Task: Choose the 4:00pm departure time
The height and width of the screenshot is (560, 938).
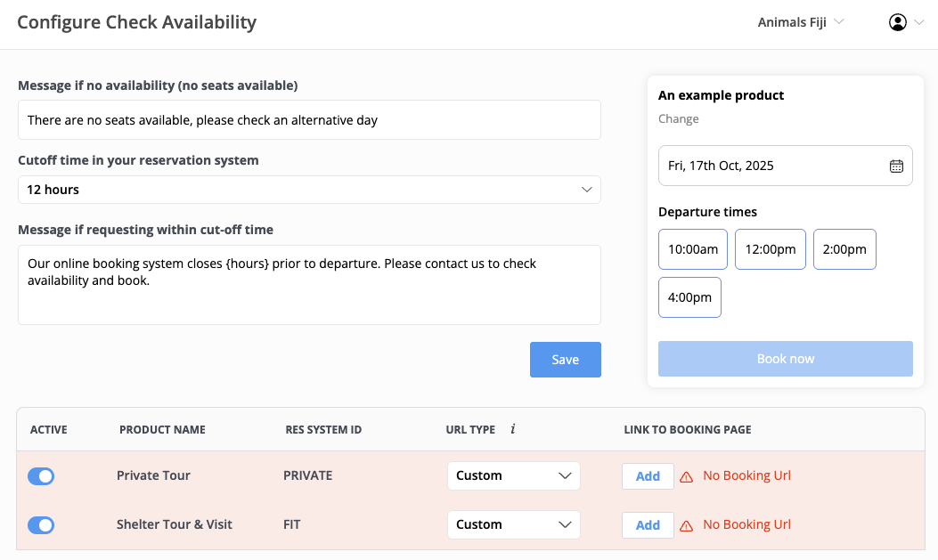Action: (x=689, y=297)
